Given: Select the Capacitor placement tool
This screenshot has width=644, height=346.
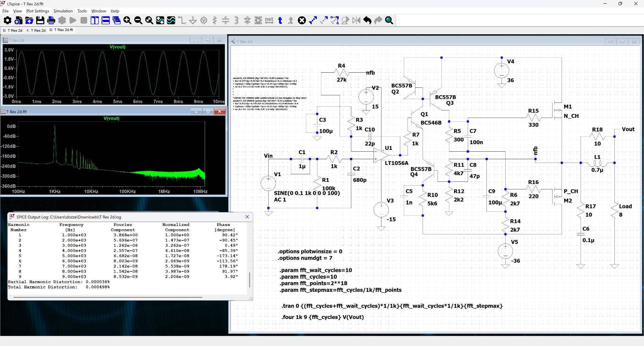Looking at the screenshot, I should pos(225,20).
